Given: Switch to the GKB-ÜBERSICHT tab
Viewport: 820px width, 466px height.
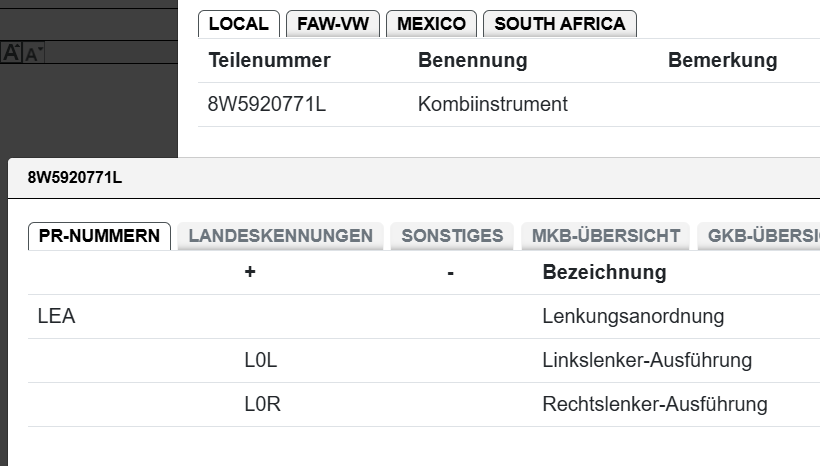Looking at the screenshot, I should 762,236.
